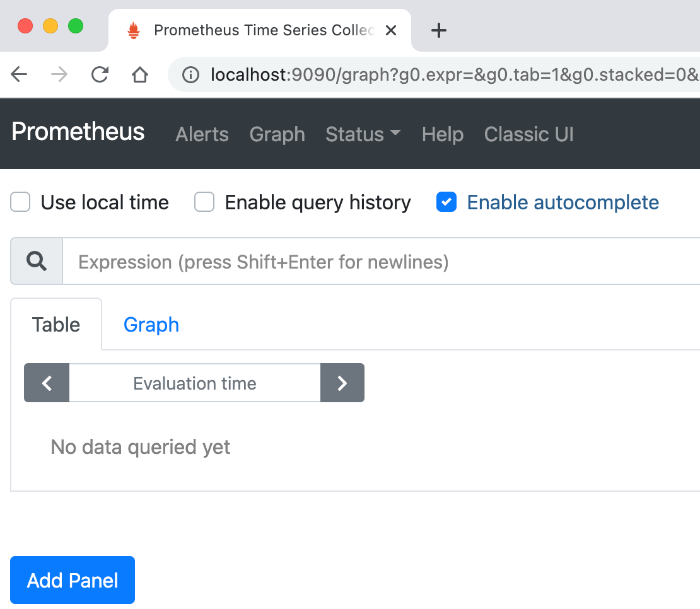Step evaluation time backward with left chevron
This screenshot has width=700, height=609.
pyautogui.click(x=47, y=383)
